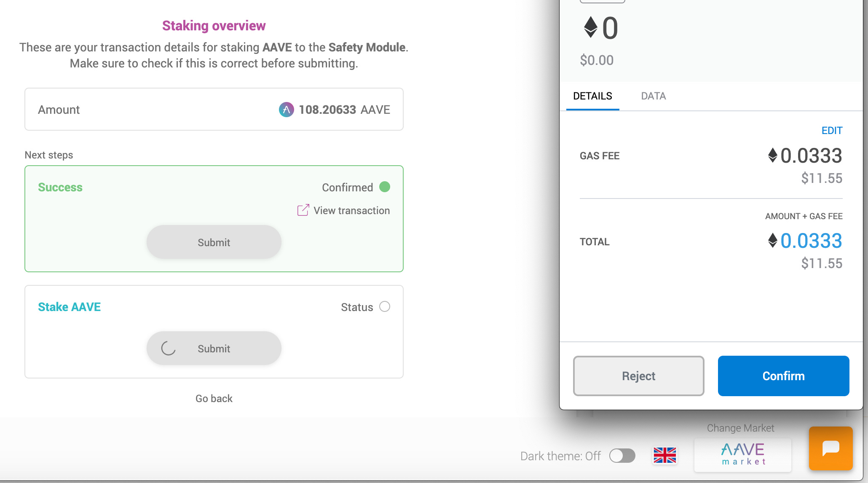This screenshot has width=868, height=483.
Task: Click the Ethereum icon next to amount 0
Action: pyautogui.click(x=590, y=27)
